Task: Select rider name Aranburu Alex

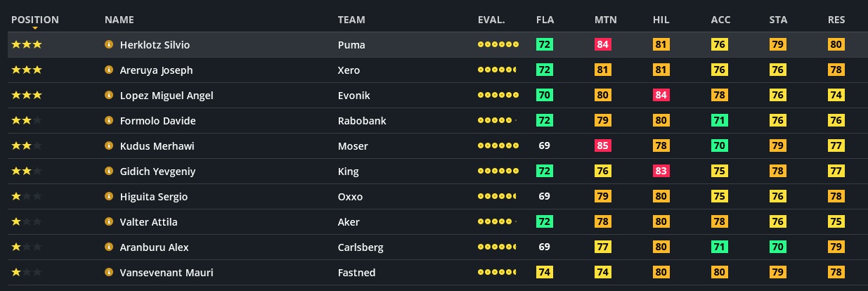Action: point(155,247)
